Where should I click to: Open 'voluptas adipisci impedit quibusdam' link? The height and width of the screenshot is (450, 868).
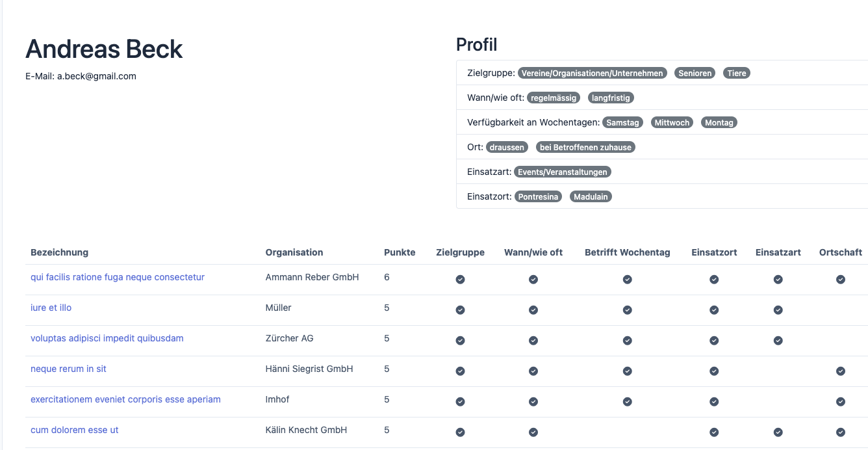pyautogui.click(x=107, y=338)
